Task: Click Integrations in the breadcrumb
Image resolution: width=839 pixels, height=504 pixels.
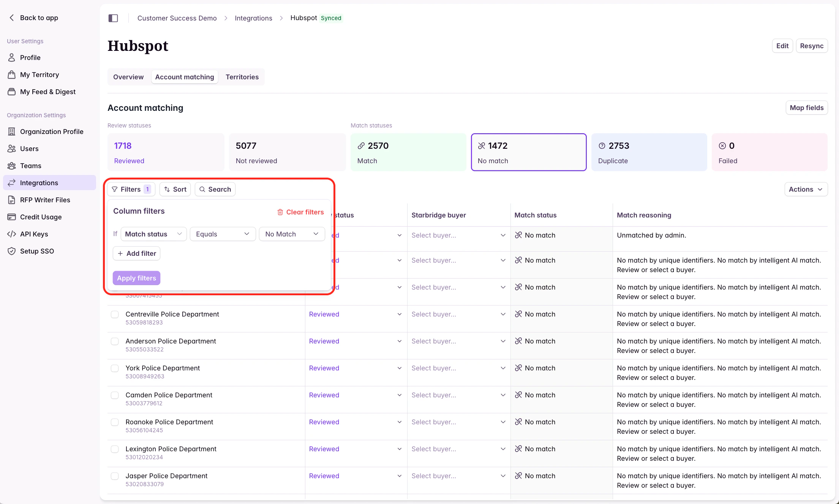Action: [x=253, y=18]
